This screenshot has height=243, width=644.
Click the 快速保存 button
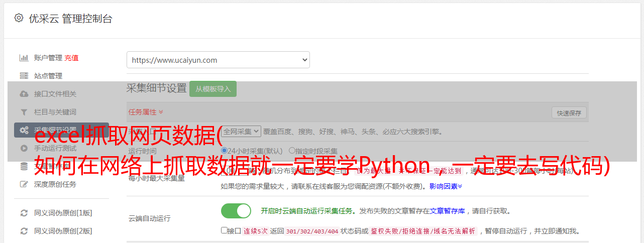569,113
